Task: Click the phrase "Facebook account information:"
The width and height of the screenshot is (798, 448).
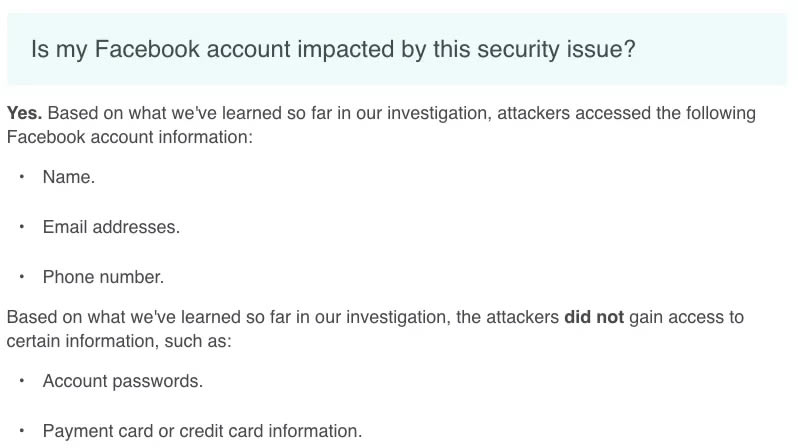Action: coord(129,137)
